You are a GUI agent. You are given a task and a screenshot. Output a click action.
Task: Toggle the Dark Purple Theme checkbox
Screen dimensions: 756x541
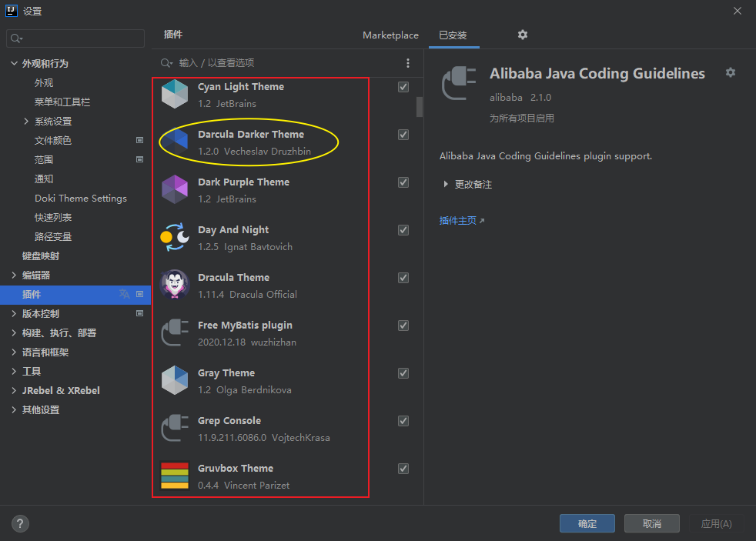(x=403, y=182)
